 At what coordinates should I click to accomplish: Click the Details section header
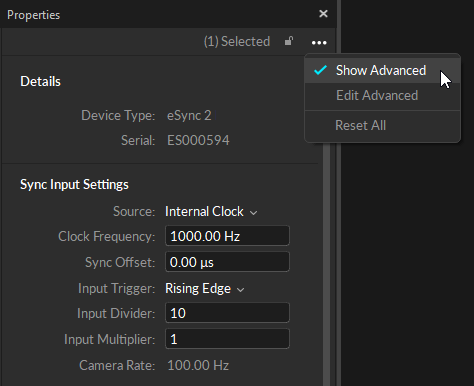(x=40, y=81)
